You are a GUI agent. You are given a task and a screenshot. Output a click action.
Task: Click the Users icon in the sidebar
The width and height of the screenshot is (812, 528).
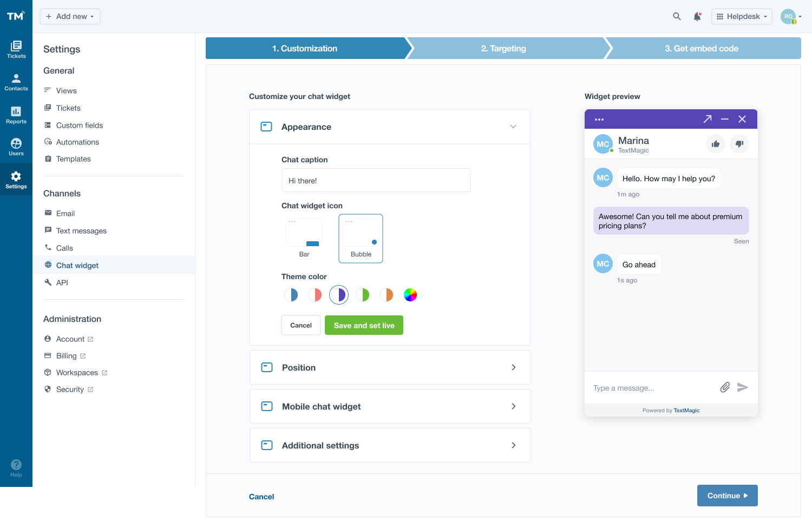16,146
